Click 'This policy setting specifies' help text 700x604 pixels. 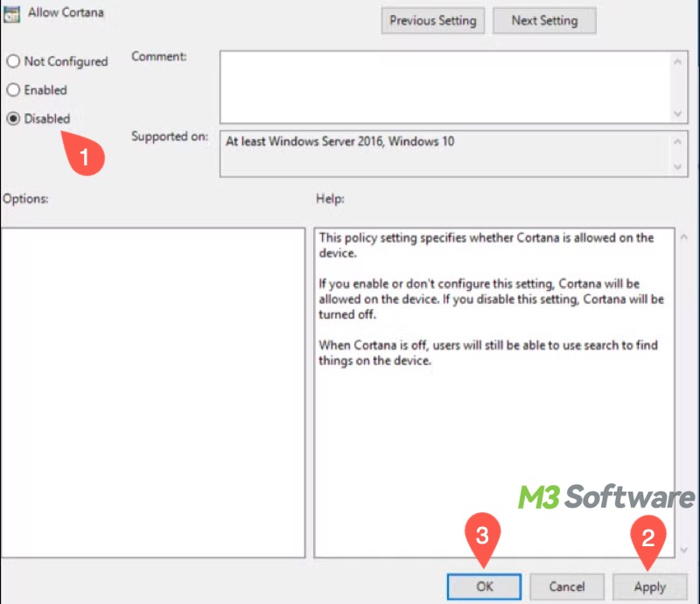tap(486, 245)
